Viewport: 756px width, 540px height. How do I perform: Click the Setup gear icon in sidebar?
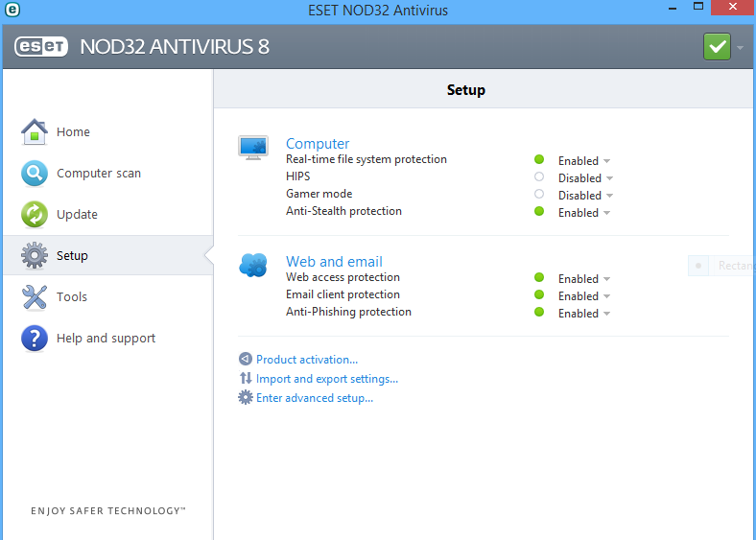click(x=35, y=255)
